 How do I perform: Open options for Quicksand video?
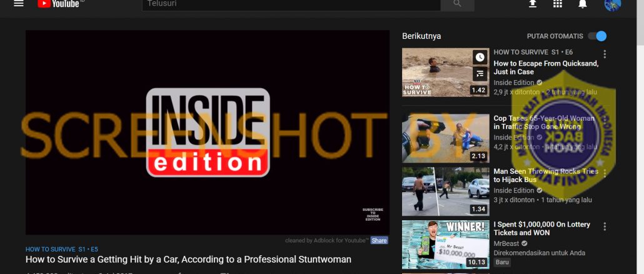[x=604, y=54]
